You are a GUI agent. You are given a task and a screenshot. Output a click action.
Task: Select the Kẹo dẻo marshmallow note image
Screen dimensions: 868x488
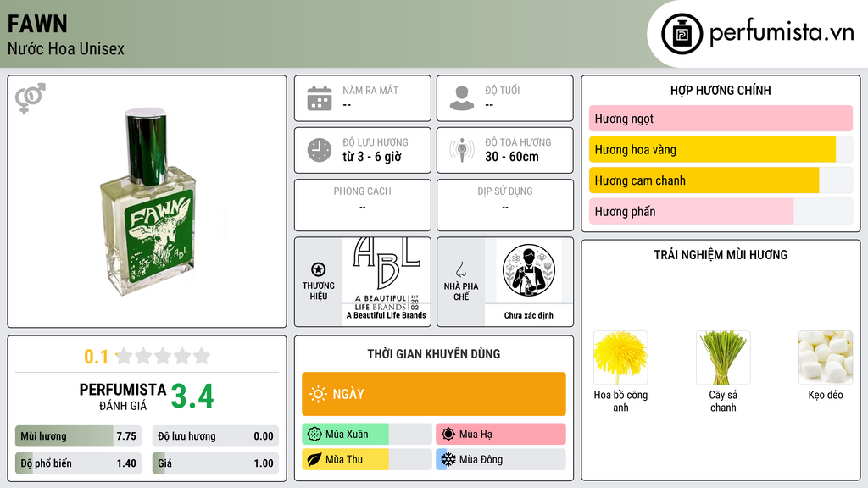826,358
